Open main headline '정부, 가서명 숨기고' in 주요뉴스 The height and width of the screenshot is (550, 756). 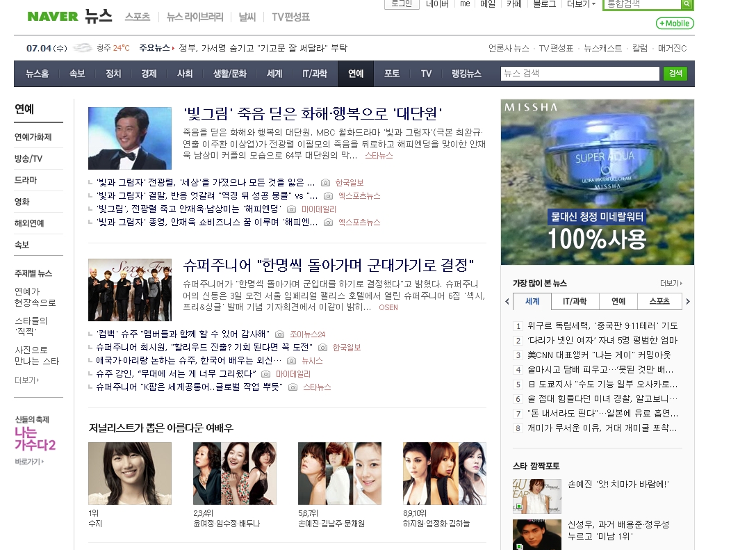[263, 48]
